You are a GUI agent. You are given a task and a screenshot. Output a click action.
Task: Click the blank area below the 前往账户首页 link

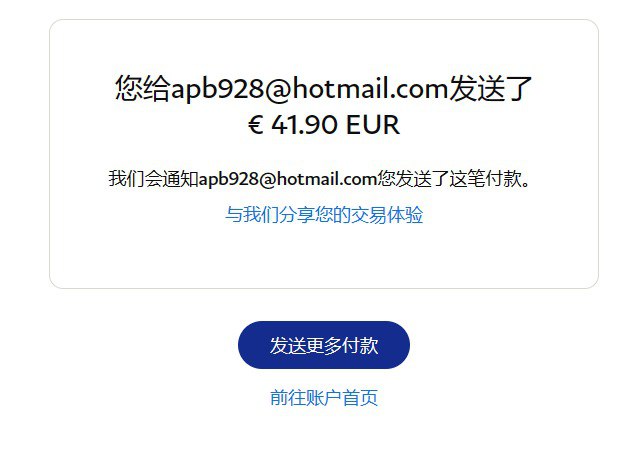point(324,431)
